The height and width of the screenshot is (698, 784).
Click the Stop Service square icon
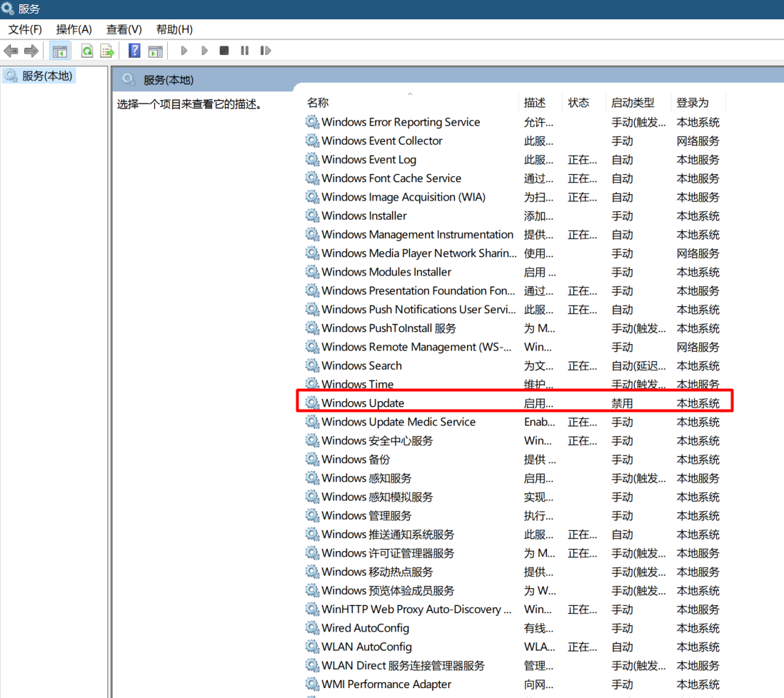[x=224, y=51]
